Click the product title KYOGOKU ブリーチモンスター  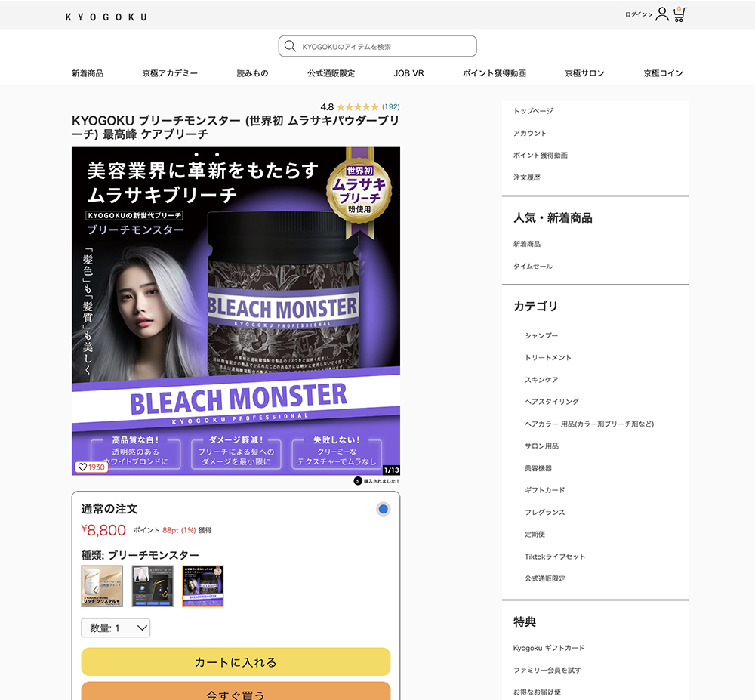(x=236, y=127)
